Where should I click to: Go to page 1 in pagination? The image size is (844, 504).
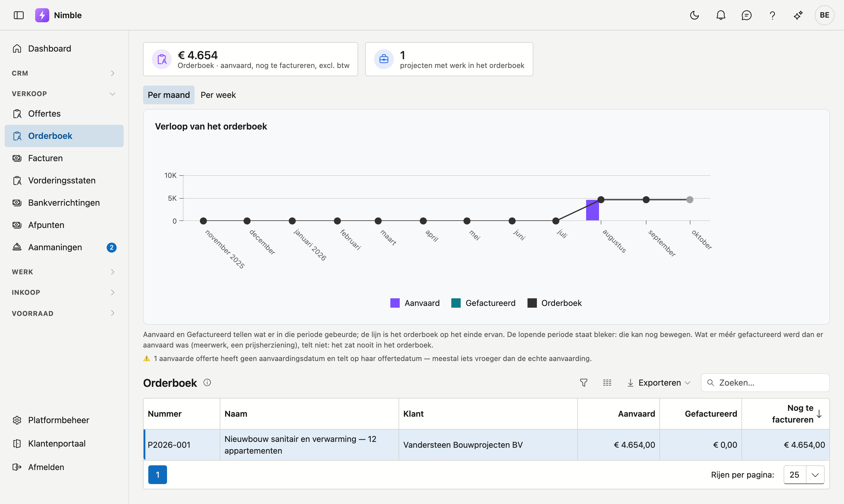[x=158, y=474]
